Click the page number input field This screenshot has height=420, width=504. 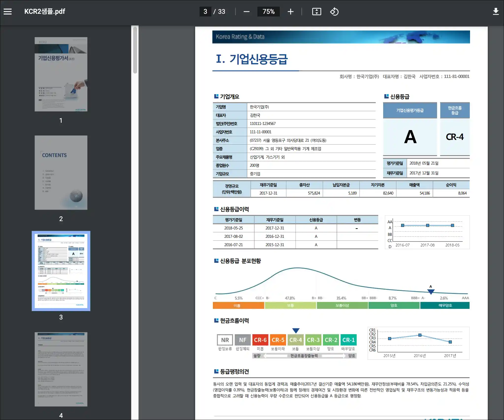[x=205, y=12]
